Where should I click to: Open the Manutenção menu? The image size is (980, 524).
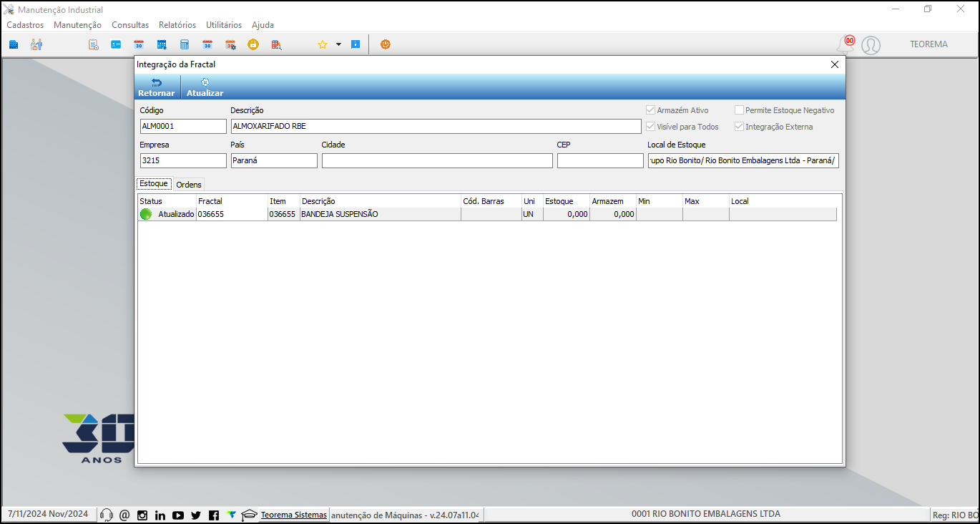pos(77,25)
